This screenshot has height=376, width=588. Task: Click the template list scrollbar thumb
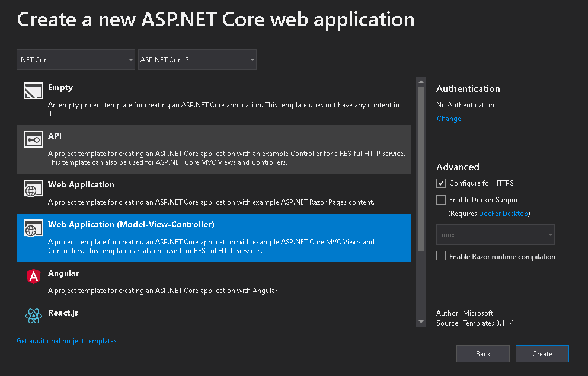(x=421, y=169)
